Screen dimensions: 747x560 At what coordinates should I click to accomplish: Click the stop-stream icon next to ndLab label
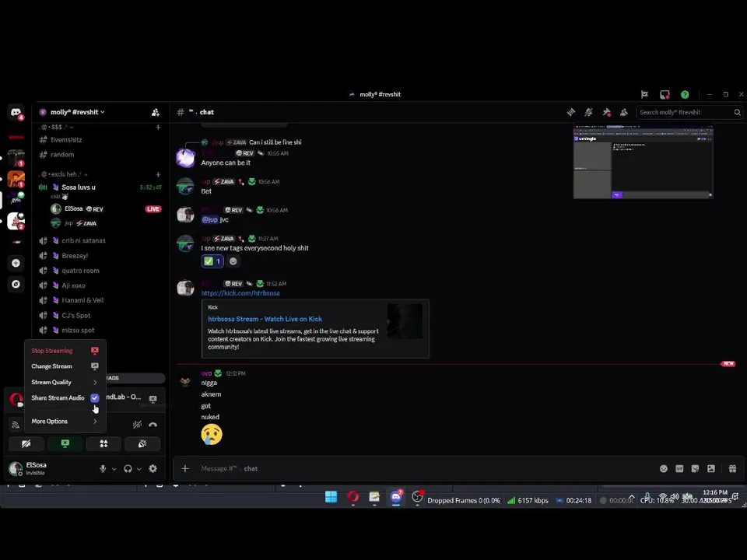[x=153, y=399]
